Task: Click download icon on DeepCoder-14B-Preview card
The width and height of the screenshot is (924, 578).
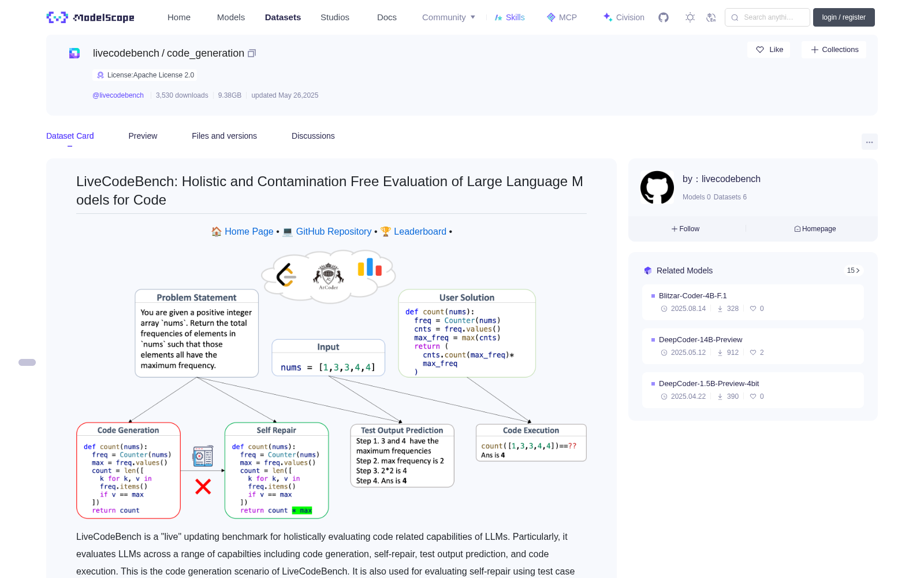Action: pyautogui.click(x=720, y=353)
